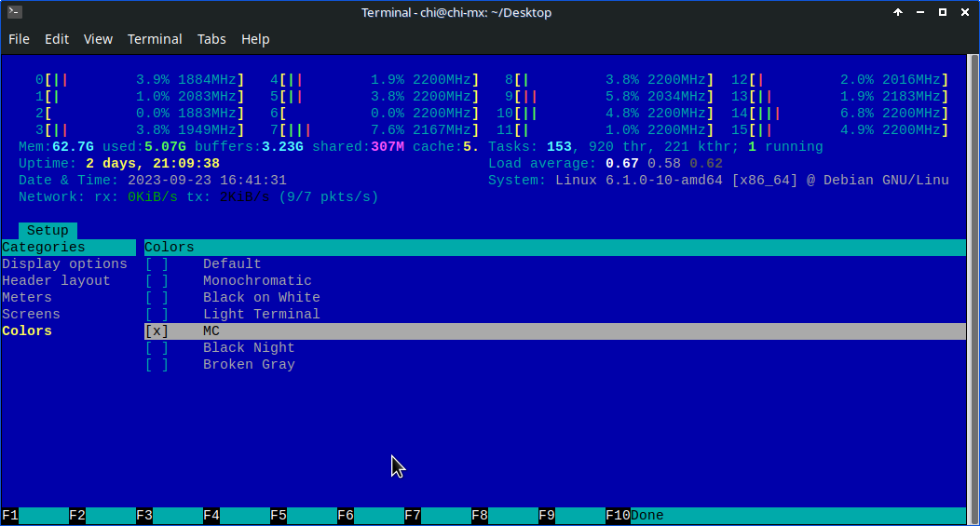
Task: Maximize the Terminal window
Action: point(943,12)
